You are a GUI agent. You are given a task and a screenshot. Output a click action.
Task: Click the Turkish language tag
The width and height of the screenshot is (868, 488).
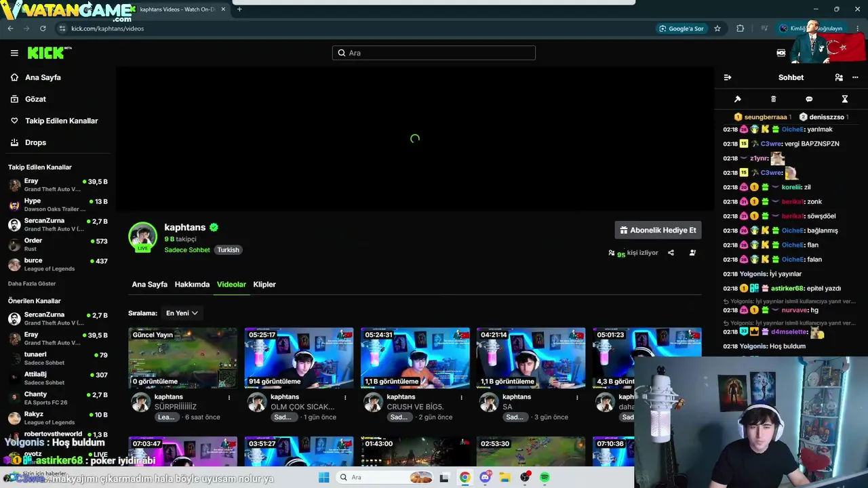228,250
